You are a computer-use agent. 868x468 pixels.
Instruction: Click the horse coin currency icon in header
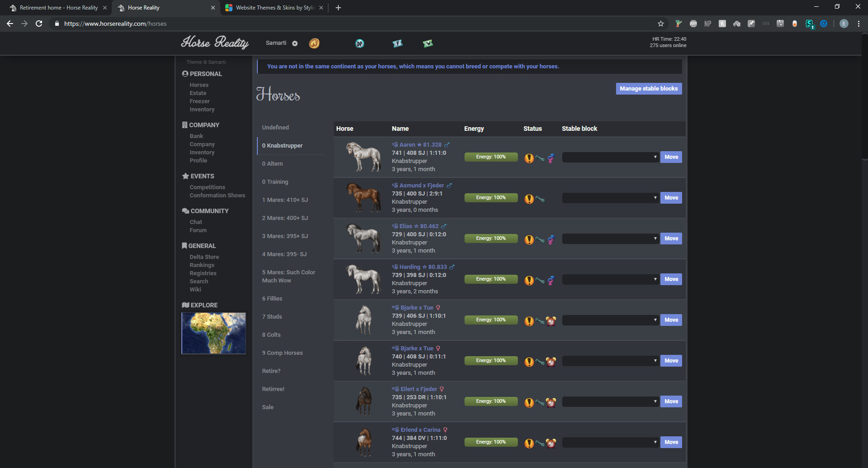point(314,43)
